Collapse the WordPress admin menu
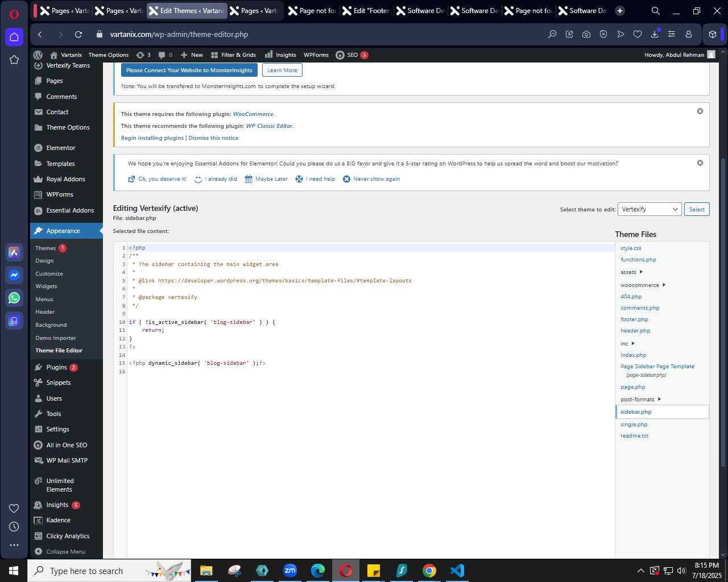 point(60,551)
